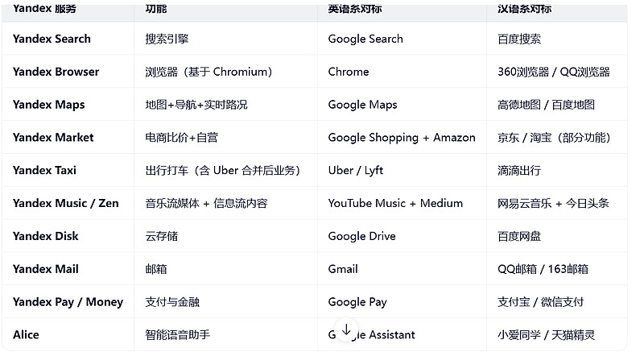This screenshot has height=352, width=644.
Task: Select the Yandex Browser cell
Action: pyautogui.click(x=56, y=72)
